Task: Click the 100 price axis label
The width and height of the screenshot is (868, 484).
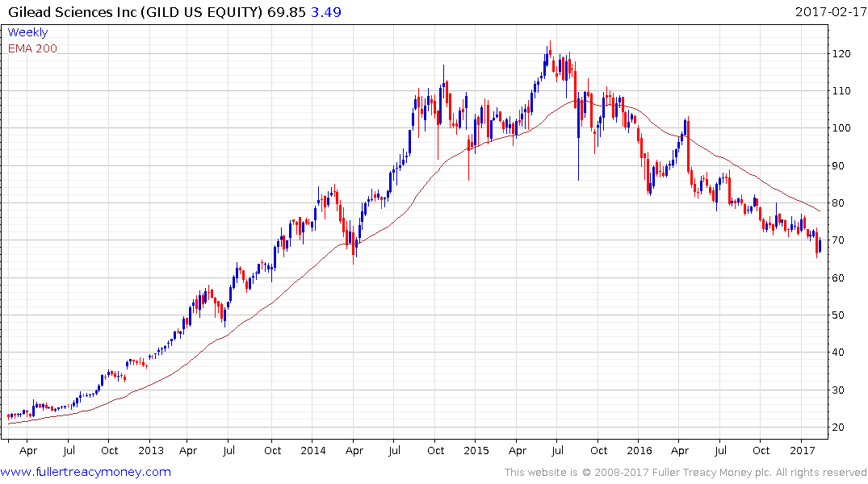Action: [x=841, y=127]
